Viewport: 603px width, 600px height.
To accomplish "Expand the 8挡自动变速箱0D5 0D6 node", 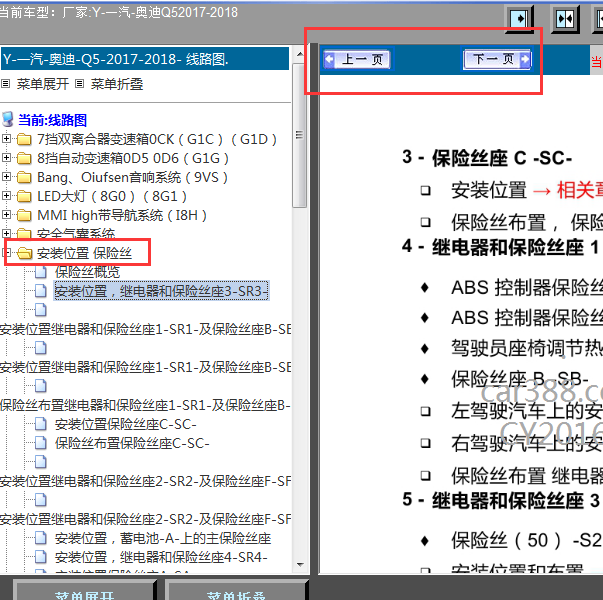I will coord(8,158).
